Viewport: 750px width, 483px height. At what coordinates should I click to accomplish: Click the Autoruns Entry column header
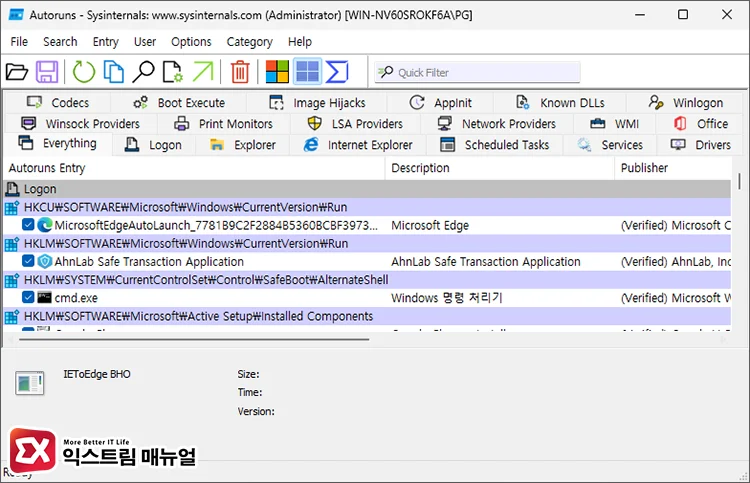click(45, 168)
